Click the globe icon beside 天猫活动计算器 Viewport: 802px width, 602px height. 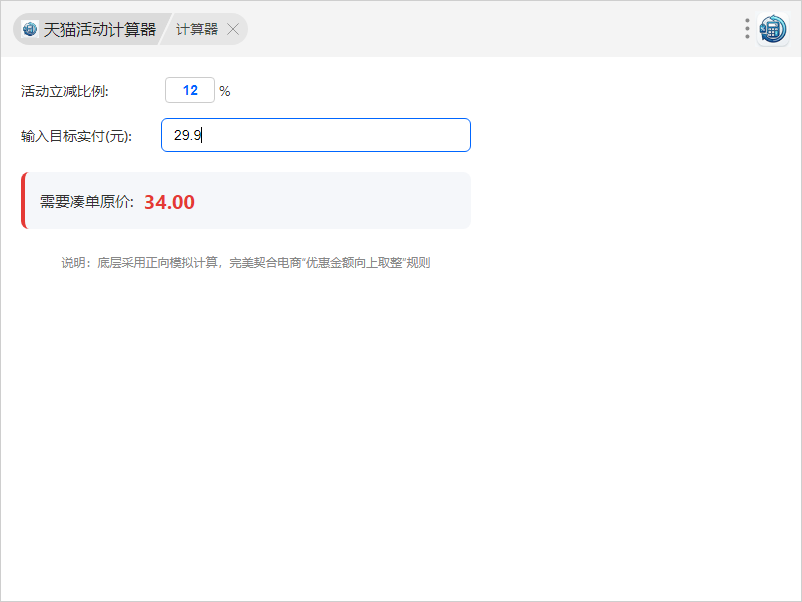click(x=30, y=29)
